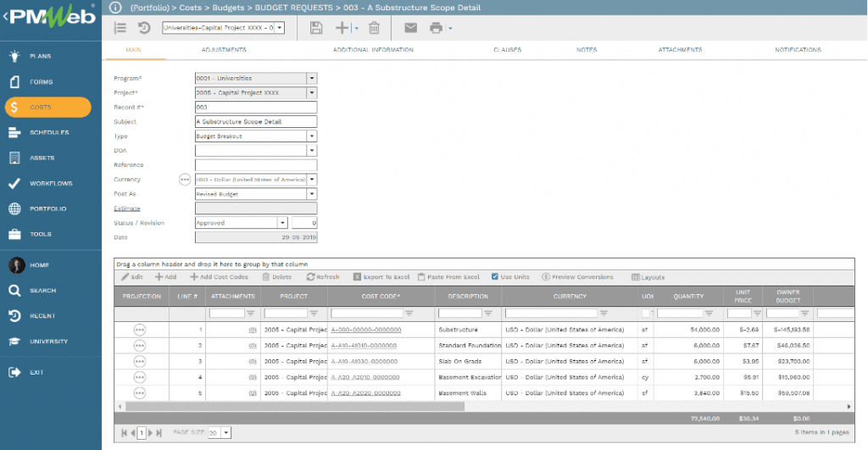Click projection ellipsis for line 3
Screen dimensions: 868x450
[140, 361]
